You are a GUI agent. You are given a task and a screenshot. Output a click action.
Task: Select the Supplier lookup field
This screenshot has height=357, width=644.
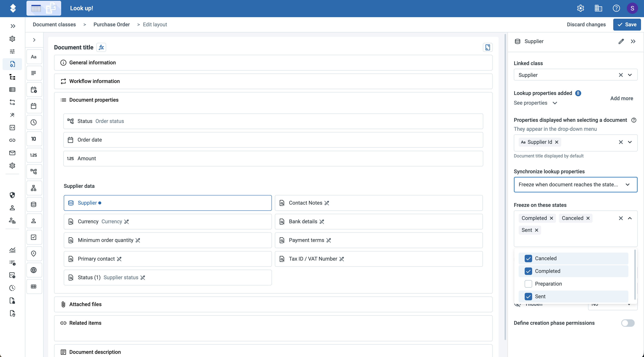167,203
